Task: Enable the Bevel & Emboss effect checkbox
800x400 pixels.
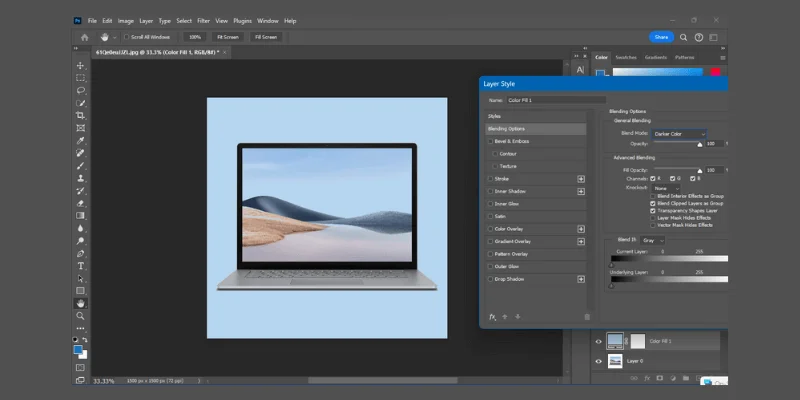Action: click(490, 141)
